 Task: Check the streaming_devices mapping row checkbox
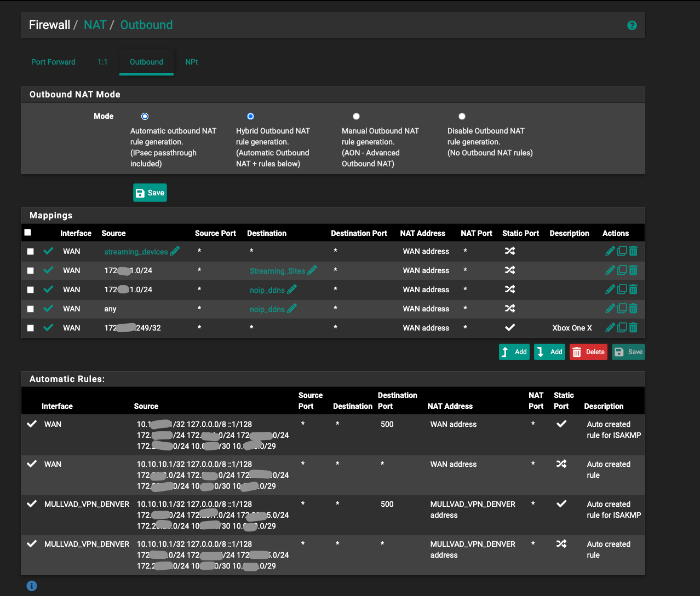(31, 252)
